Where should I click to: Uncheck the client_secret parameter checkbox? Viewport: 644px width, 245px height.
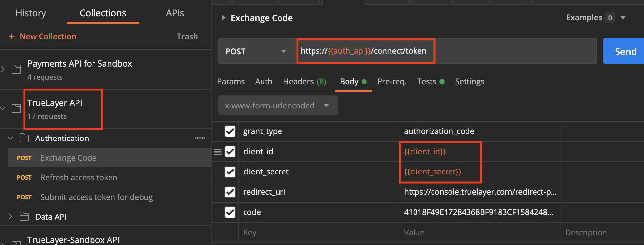[x=230, y=172]
